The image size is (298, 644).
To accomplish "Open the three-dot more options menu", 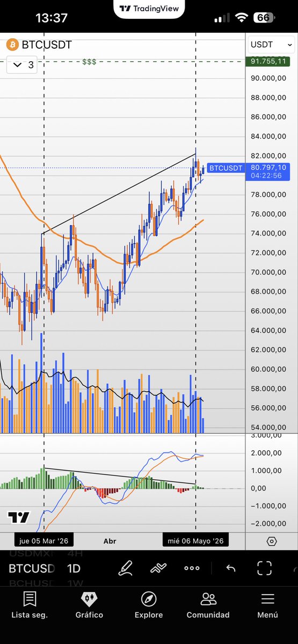I will coord(192,568).
